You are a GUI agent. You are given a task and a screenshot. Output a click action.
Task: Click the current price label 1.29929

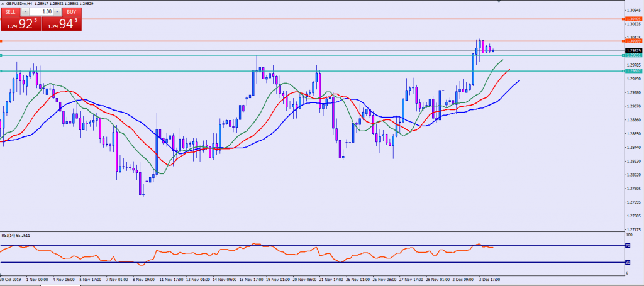pos(634,50)
